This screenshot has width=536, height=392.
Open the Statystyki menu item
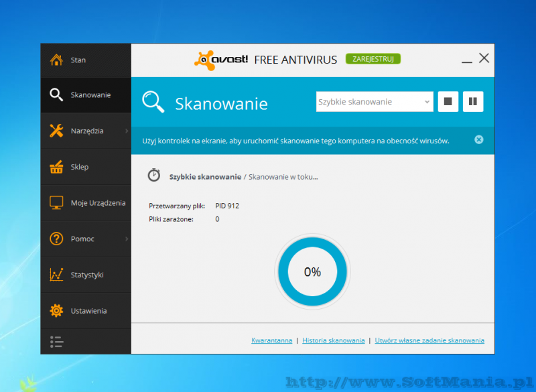click(86, 275)
